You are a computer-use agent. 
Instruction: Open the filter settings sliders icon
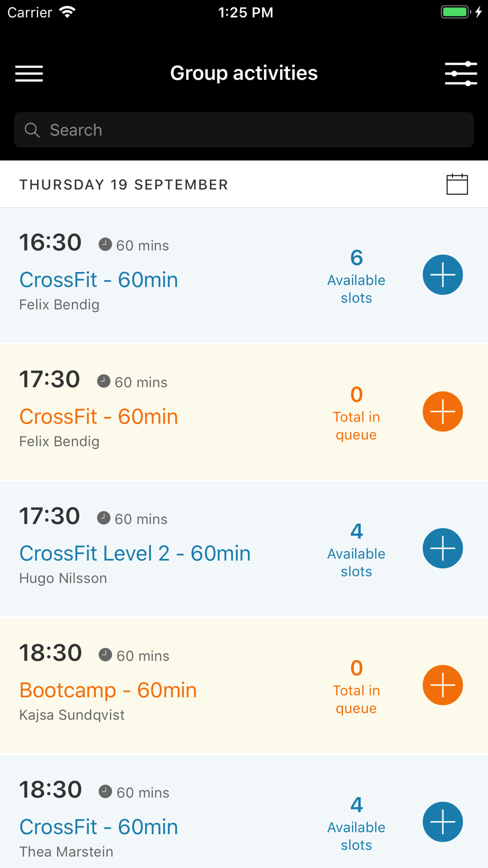point(461,74)
